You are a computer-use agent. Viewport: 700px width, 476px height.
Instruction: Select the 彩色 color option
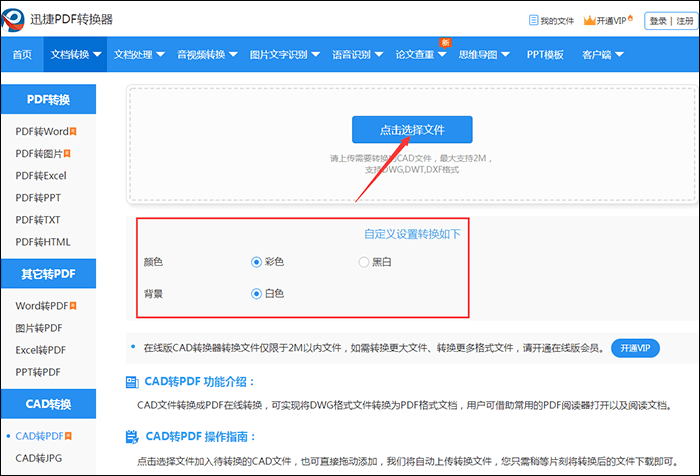[256, 262]
